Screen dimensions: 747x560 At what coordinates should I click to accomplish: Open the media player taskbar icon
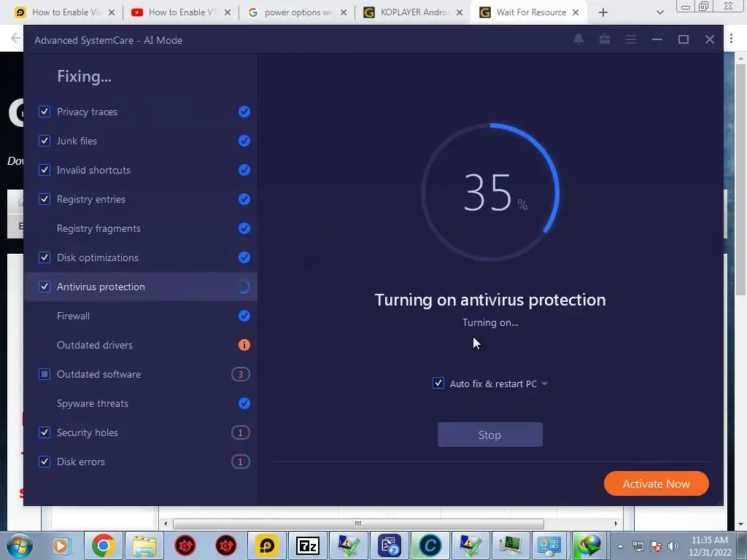point(61,545)
